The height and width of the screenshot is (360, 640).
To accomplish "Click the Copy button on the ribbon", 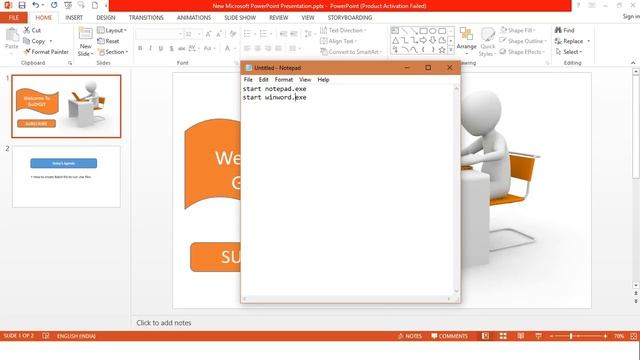I will [x=34, y=41].
